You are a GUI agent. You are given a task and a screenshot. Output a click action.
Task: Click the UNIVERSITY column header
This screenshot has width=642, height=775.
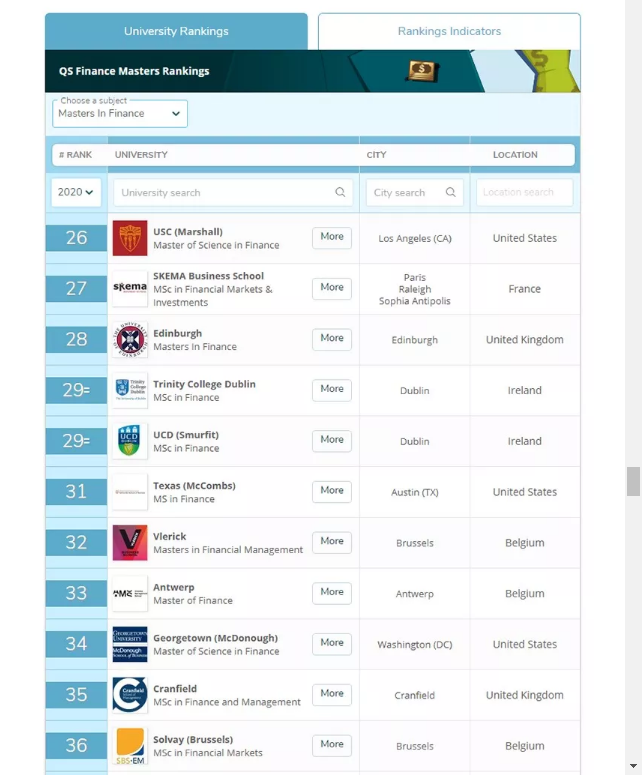[141, 155]
